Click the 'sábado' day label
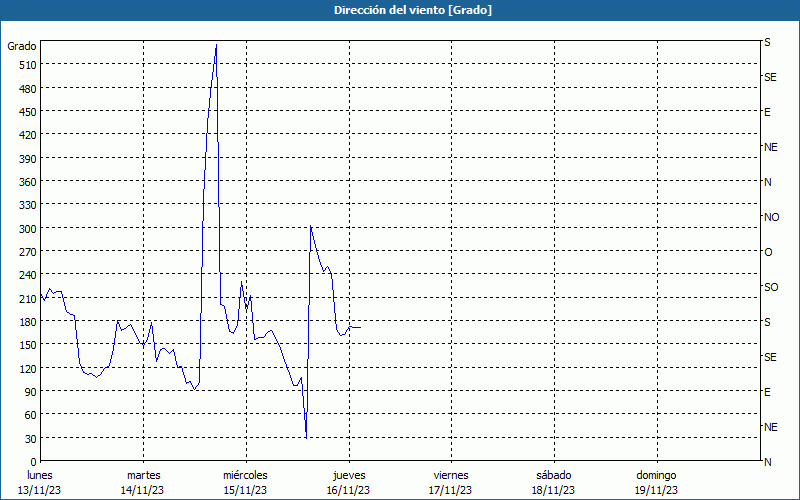This screenshot has height=500, width=800. click(554, 476)
